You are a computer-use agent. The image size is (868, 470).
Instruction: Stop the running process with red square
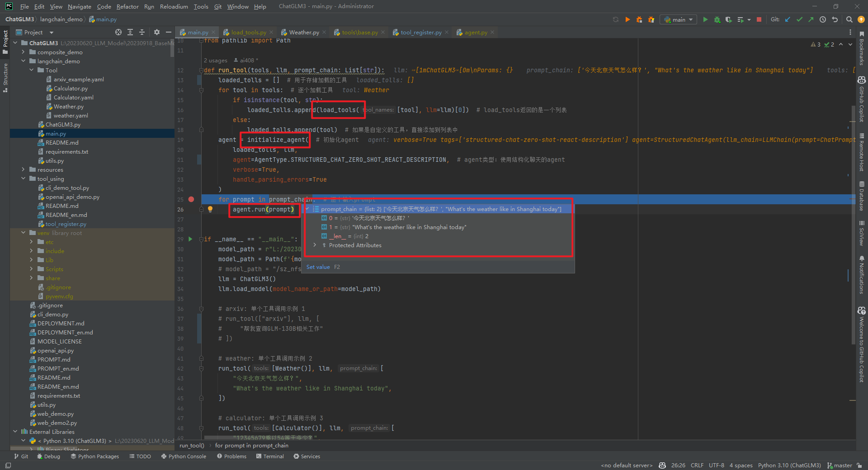click(759, 19)
